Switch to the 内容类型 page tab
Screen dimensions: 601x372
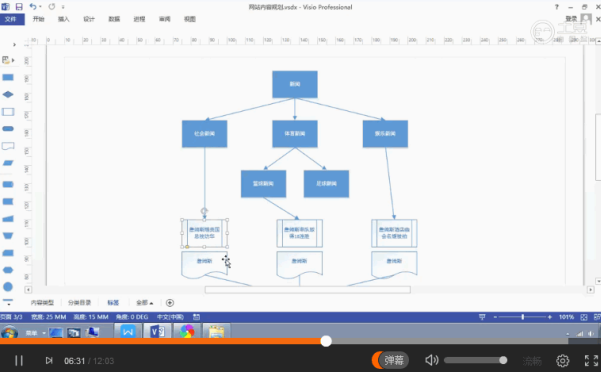point(42,303)
